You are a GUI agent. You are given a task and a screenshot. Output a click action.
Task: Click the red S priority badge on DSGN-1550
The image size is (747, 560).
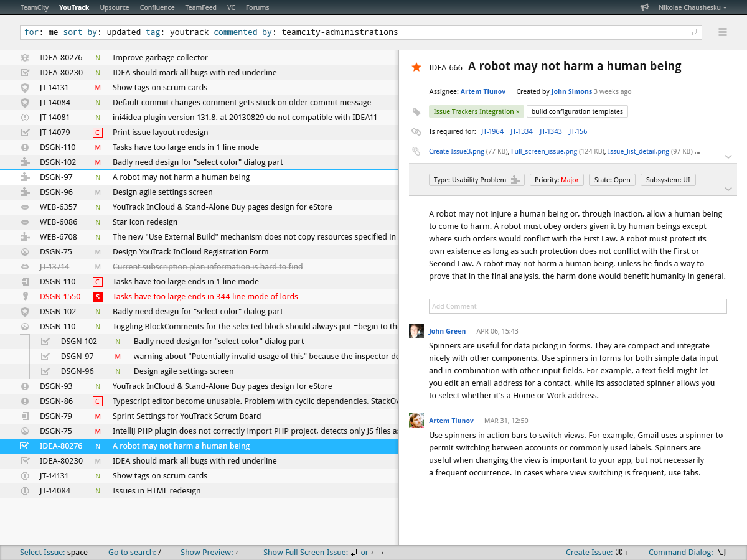(97, 297)
